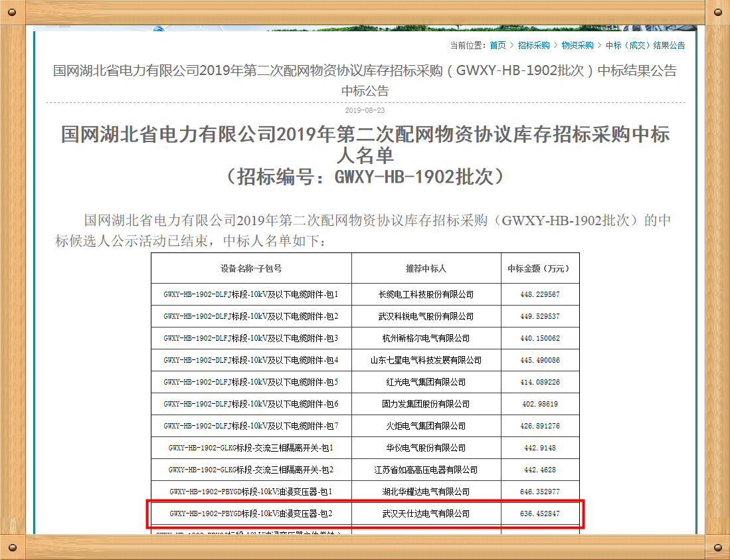This screenshot has height=560, width=730.
Task: Click bidder 武汉天仕达电气有限公司
Action: coord(426,513)
